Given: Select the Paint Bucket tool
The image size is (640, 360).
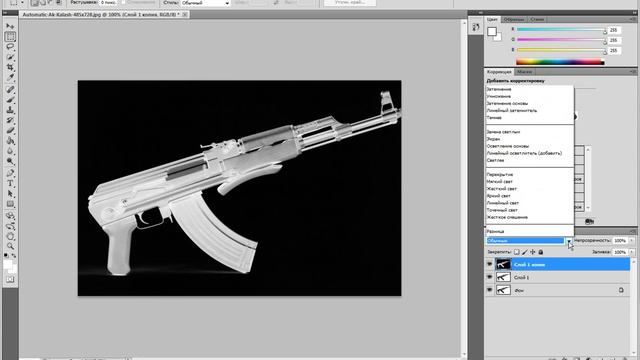Looking at the screenshot, I should click(10, 140).
